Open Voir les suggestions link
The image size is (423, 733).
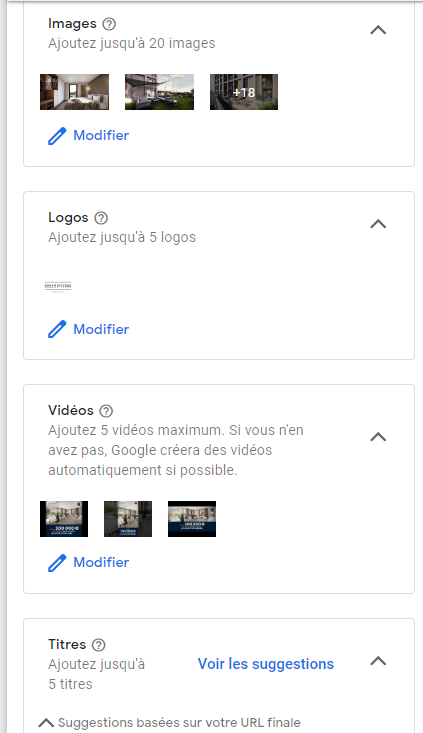[x=265, y=664]
